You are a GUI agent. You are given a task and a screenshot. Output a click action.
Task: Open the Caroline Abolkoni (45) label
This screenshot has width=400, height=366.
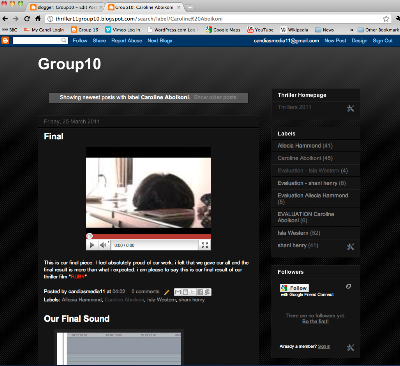(x=305, y=158)
